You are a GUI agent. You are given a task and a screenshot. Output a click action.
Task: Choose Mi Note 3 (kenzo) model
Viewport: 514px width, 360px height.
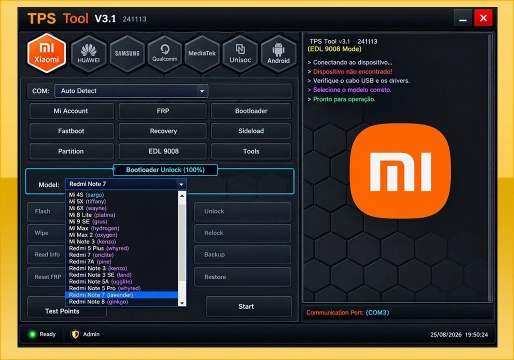[122, 242]
